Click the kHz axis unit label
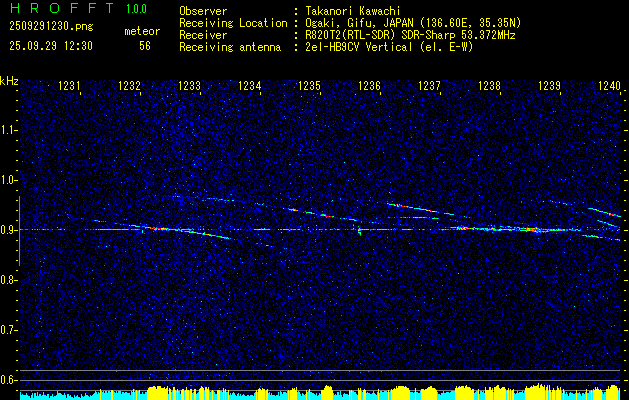629x400 pixels. (x=9, y=82)
